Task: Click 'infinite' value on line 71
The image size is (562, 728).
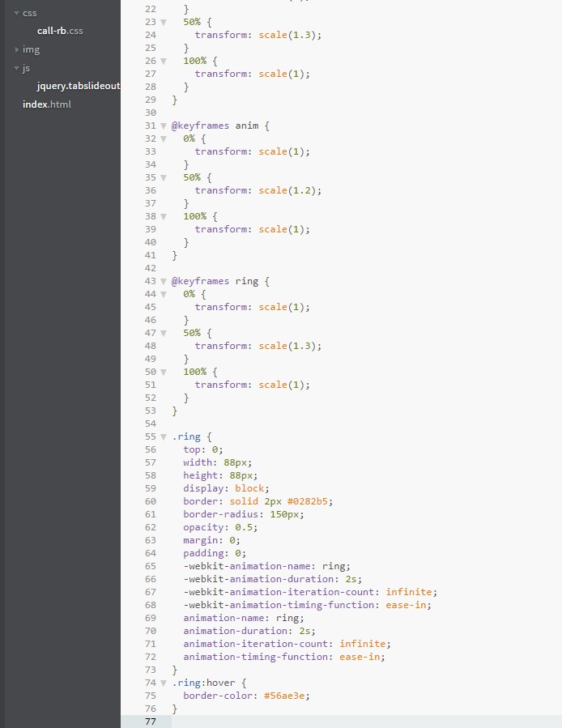Action: click(x=362, y=644)
